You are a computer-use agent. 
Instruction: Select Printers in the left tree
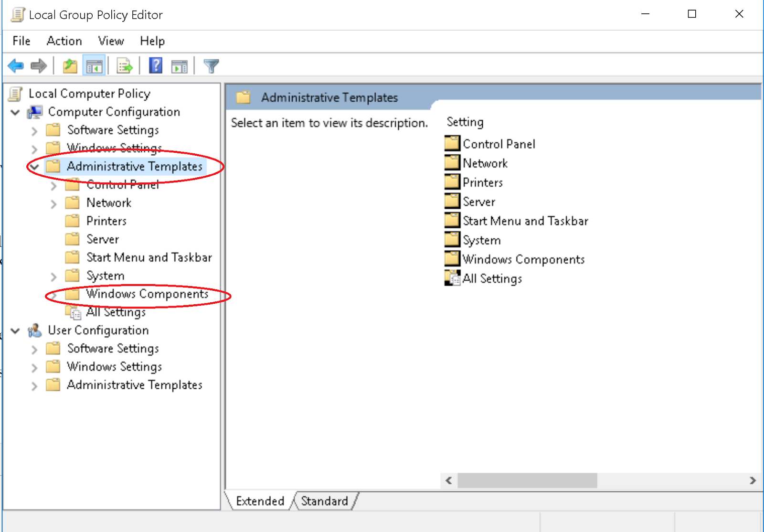pyautogui.click(x=106, y=221)
